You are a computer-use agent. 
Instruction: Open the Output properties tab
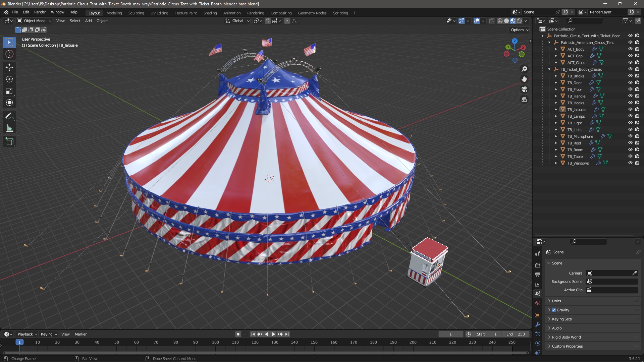[x=538, y=275]
